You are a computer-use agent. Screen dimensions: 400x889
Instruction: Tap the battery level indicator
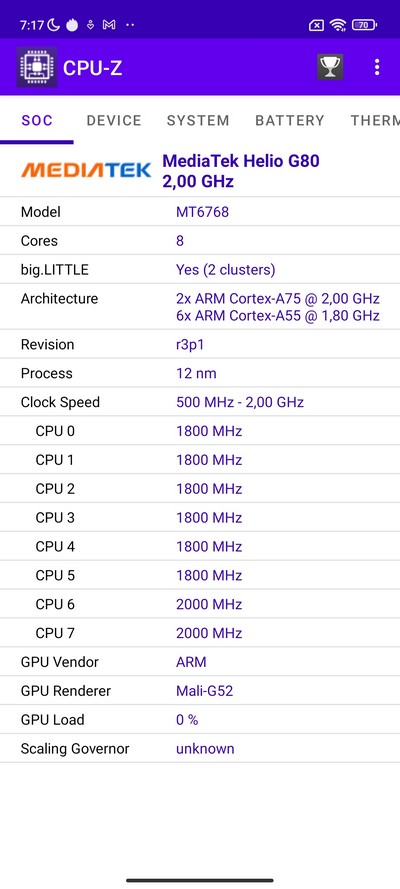point(364,25)
